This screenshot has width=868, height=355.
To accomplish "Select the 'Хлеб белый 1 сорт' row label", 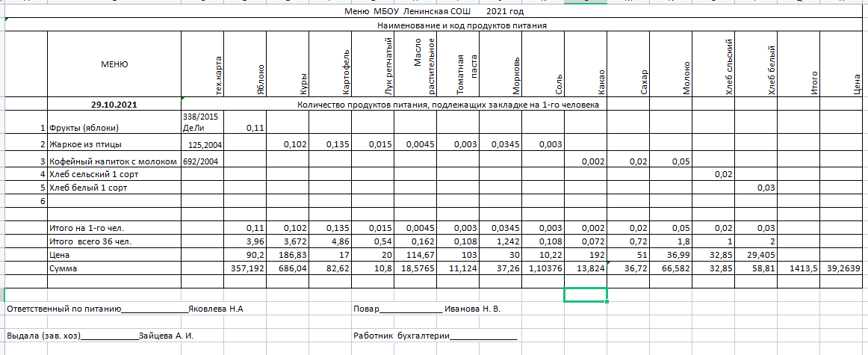I will point(114,188).
